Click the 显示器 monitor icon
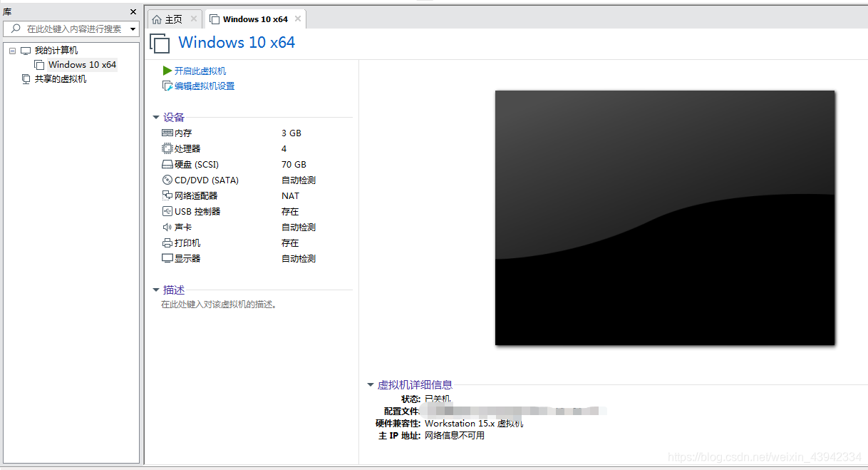The width and height of the screenshot is (868, 470). tap(167, 259)
